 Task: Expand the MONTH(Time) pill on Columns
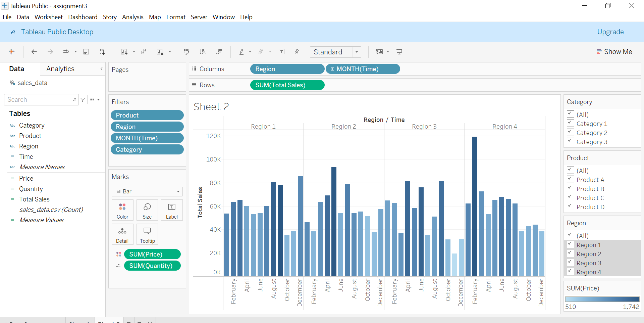point(332,69)
